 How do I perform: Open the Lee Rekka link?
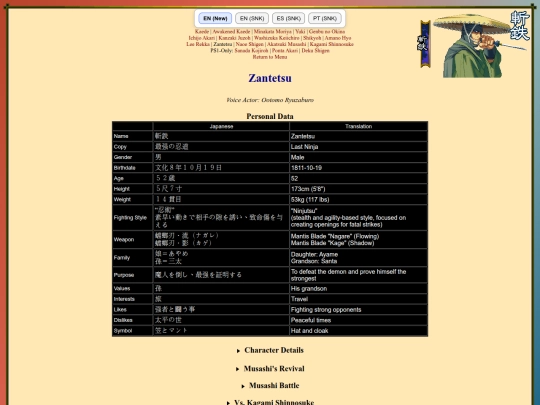[x=198, y=44]
